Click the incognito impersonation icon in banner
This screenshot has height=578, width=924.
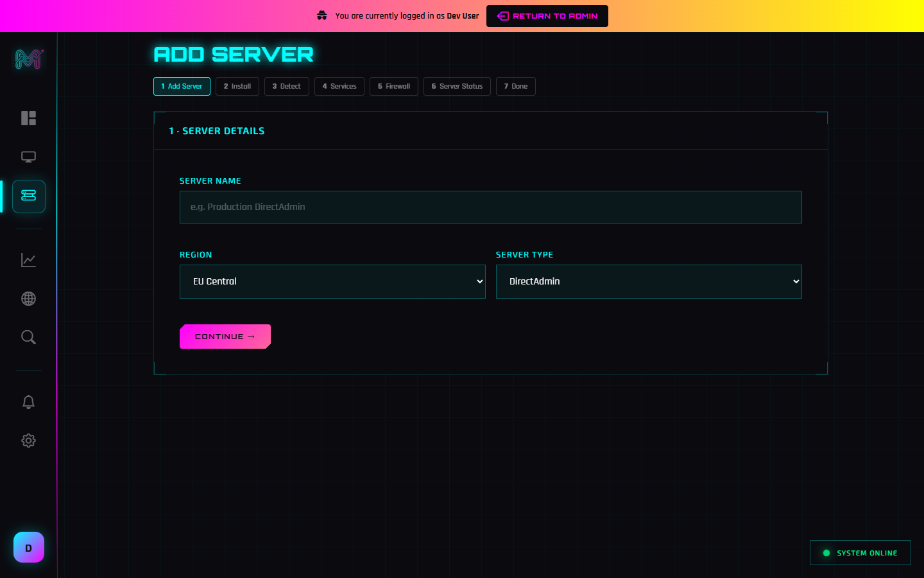coord(322,15)
